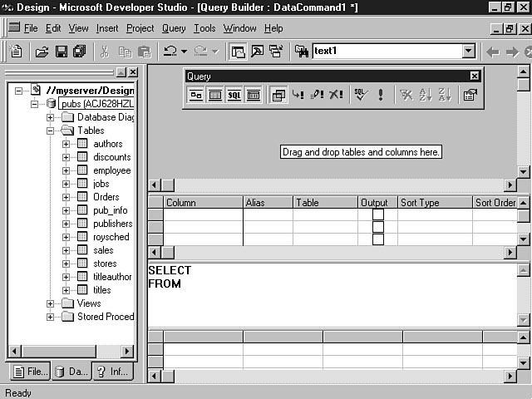Viewport: 532px width, 399px height.
Task: Click the Save icon in toolbar
Action: [61, 52]
